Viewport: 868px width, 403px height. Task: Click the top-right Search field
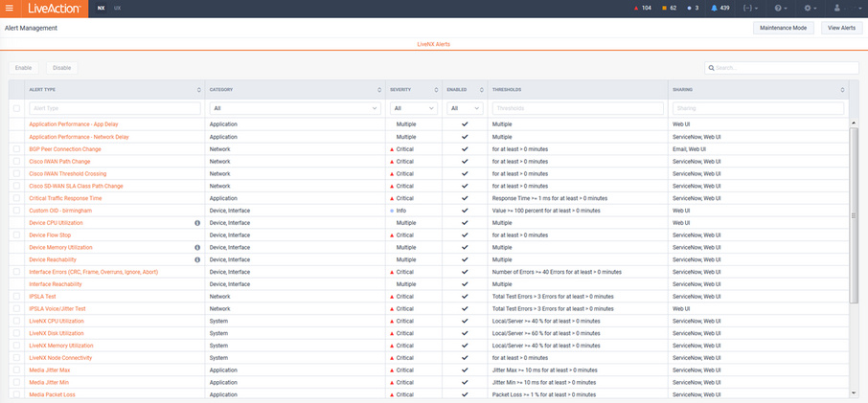(x=782, y=68)
